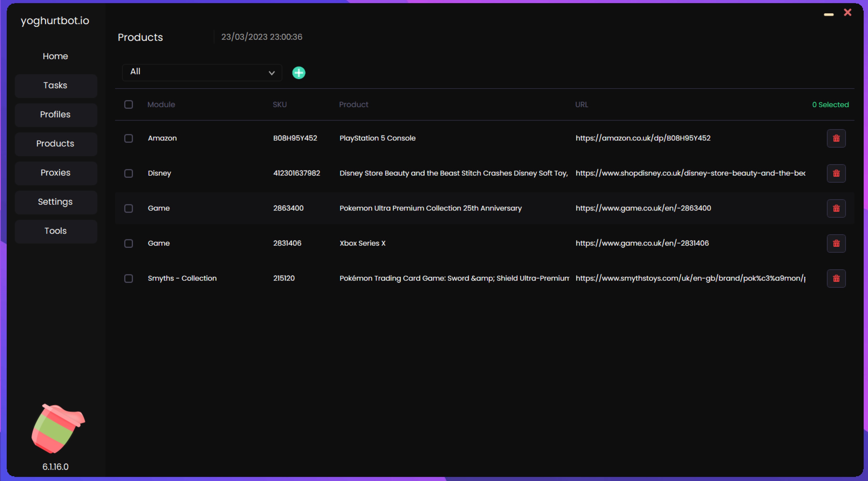868x481 pixels.
Task: Delete the Smyths - Collection product row
Action: click(x=836, y=279)
